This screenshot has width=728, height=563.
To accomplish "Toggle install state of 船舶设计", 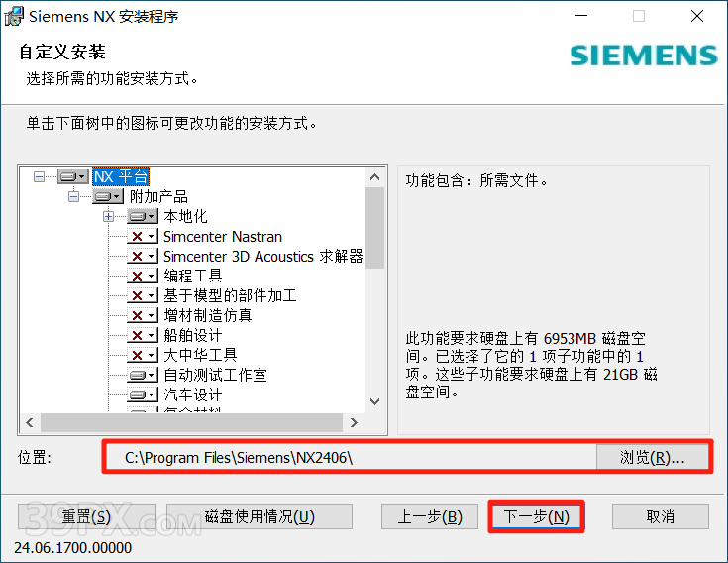I will 143,335.
